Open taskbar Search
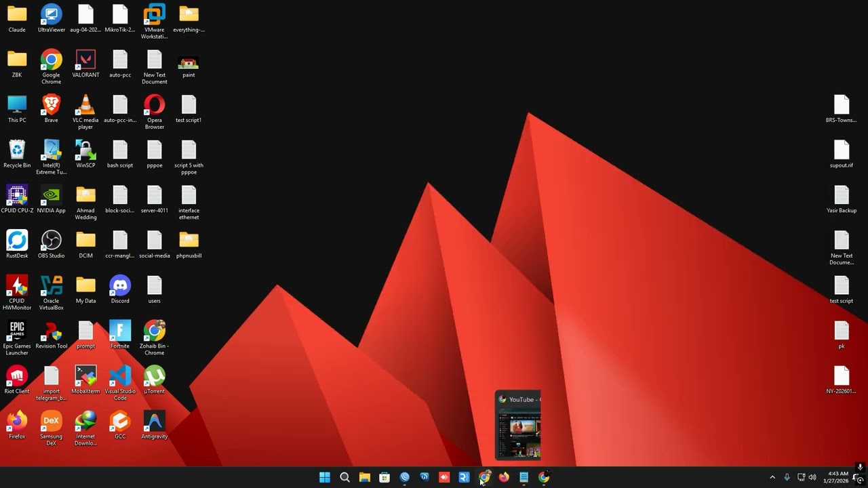Image resolution: width=868 pixels, height=488 pixels. [x=344, y=477]
